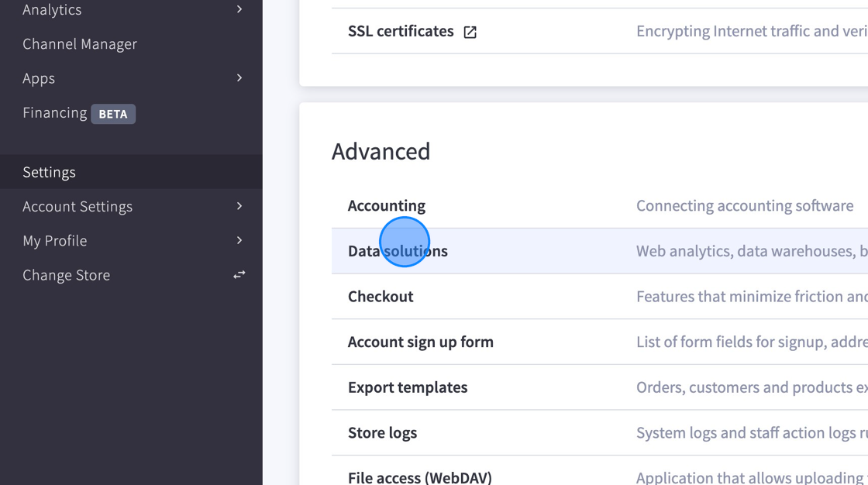The width and height of the screenshot is (868, 485).
Task: Open Data solutions settings
Action: [398, 250]
